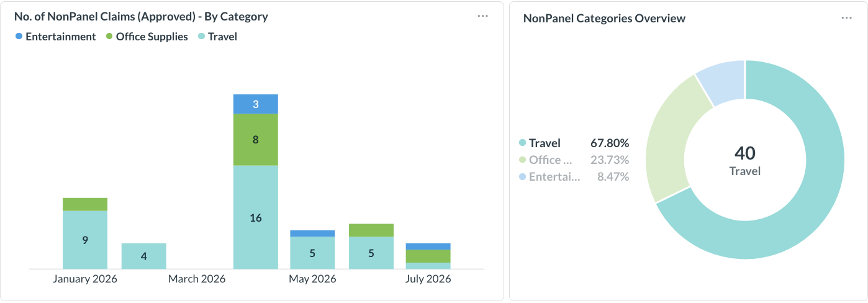868x303 pixels.
Task: Click the NonPanel Categories Overview title
Action: point(604,19)
